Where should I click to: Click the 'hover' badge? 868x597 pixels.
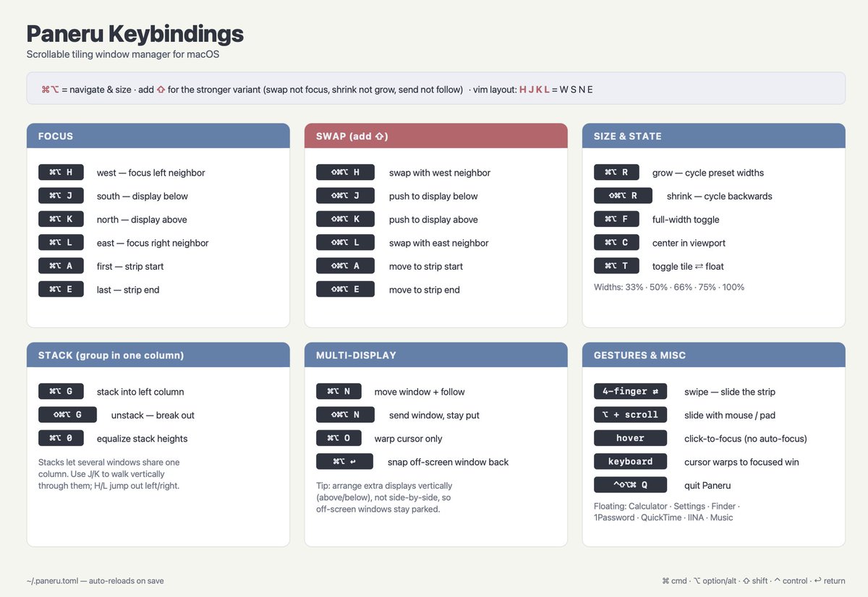point(630,438)
